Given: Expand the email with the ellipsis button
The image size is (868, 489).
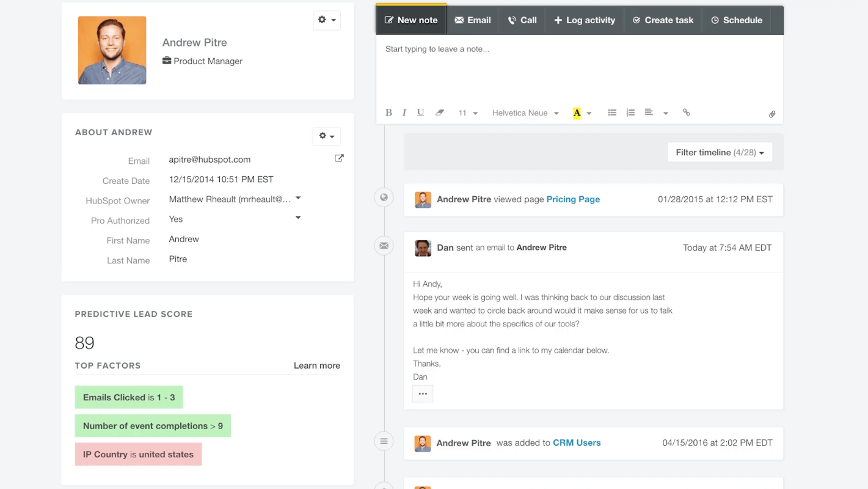Looking at the screenshot, I should click(x=423, y=394).
